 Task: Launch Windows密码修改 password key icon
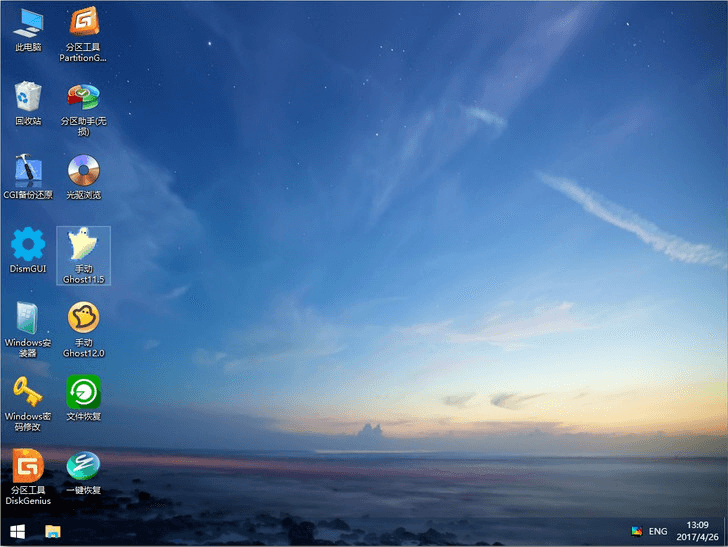[x=28, y=391]
